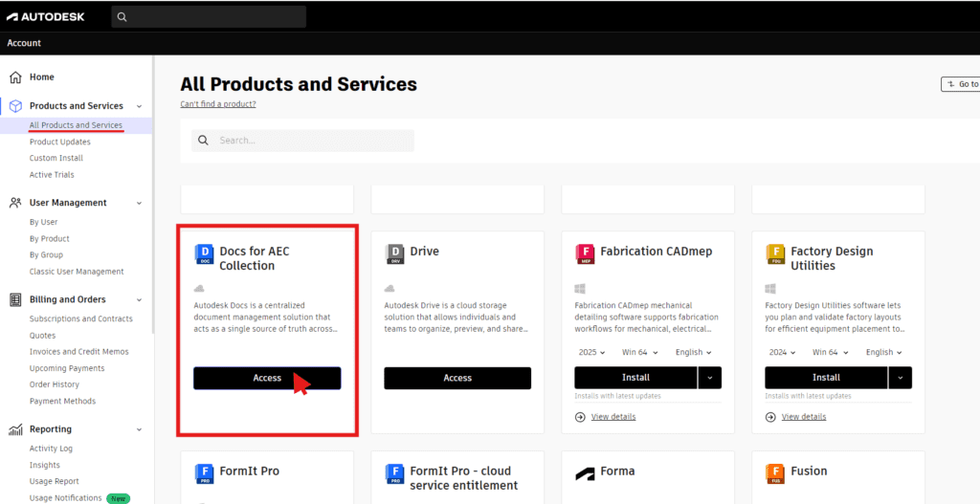Image resolution: width=980 pixels, height=504 pixels.
Task: Collapse the Products and Services section chevron
Action: pos(140,107)
